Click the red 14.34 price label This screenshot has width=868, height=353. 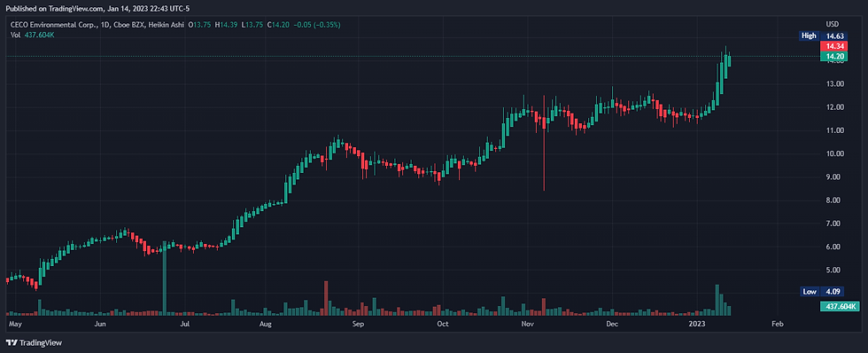(x=834, y=46)
